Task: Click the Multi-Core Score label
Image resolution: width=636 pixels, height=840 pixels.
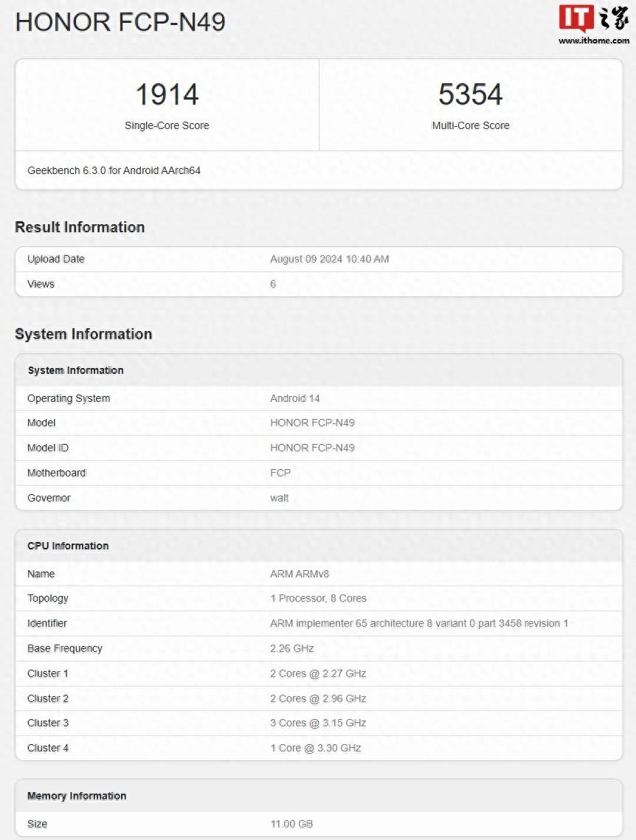Action: [x=471, y=125]
